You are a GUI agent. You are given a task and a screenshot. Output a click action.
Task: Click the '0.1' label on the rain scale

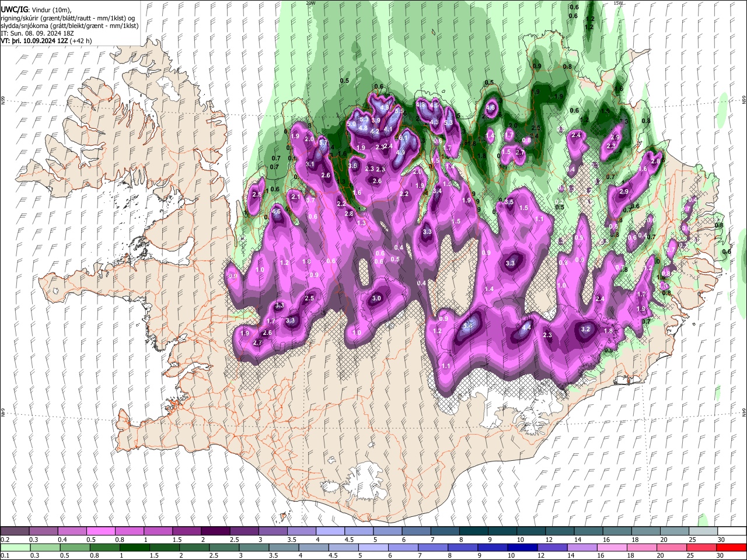(6, 555)
